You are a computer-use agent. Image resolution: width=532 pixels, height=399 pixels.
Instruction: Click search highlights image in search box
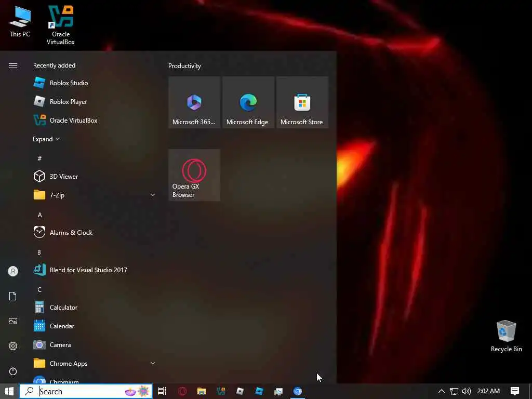tap(137, 391)
